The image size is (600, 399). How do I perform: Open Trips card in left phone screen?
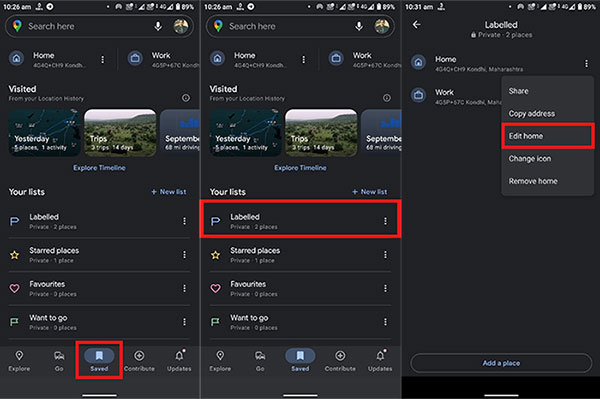[x=120, y=132]
